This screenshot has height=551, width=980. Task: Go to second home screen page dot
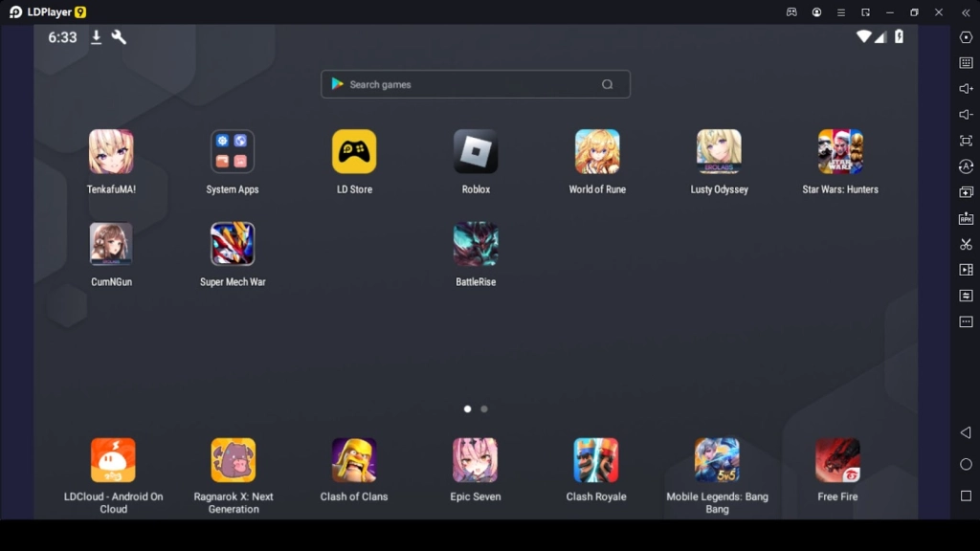[484, 409]
